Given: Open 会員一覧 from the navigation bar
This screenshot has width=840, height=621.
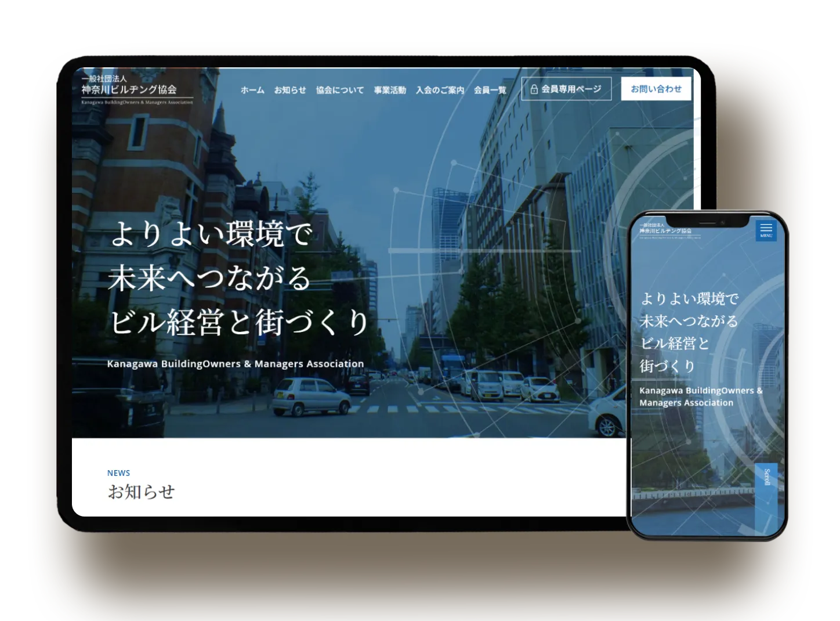Looking at the screenshot, I should tap(489, 90).
